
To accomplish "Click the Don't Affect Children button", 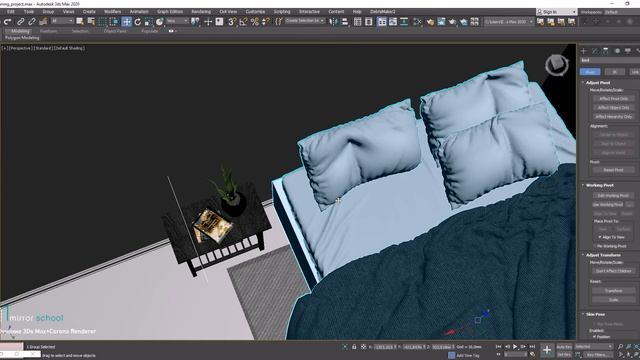I will coord(613,271).
